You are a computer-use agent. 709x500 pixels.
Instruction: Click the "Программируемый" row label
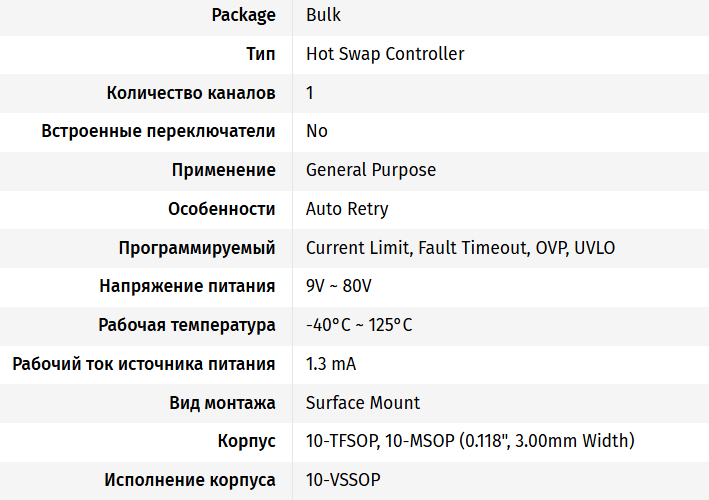tap(196, 248)
